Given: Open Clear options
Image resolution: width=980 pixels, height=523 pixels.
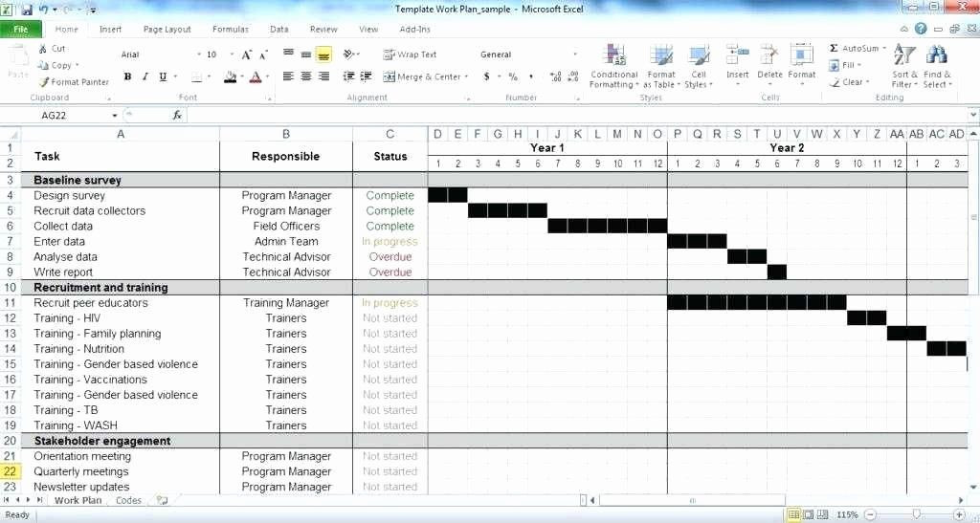Looking at the screenshot, I should [849, 82].
